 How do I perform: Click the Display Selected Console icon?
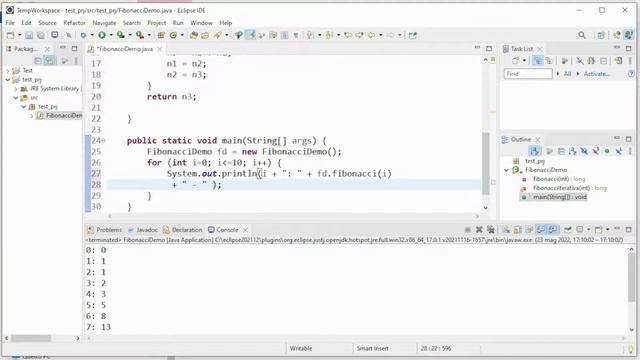[580, 230]
